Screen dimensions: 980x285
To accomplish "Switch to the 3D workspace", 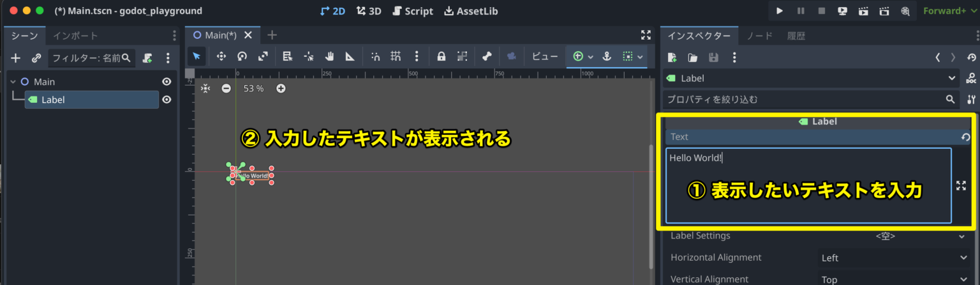I will tap(369, 11).
